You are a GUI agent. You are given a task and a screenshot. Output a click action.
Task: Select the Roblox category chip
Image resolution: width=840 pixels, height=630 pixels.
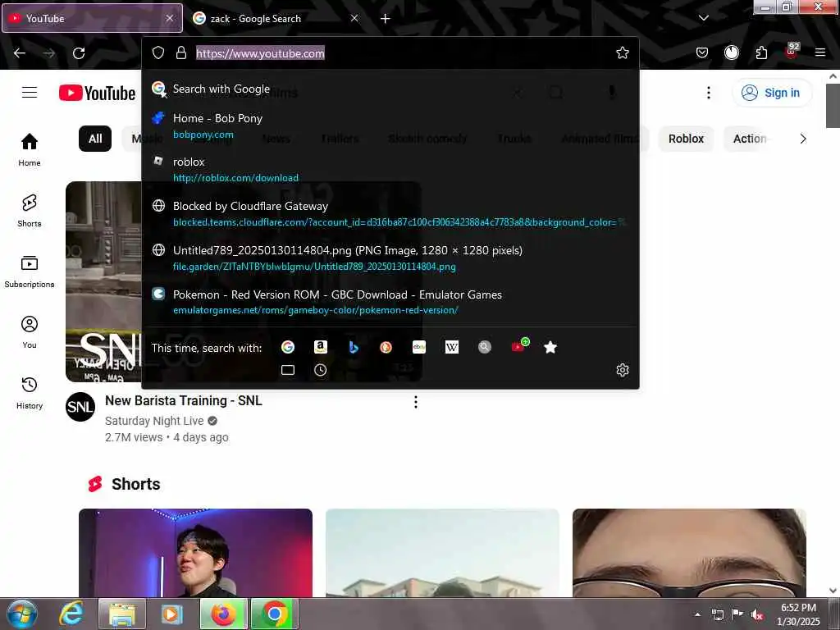tap(686, 139)
